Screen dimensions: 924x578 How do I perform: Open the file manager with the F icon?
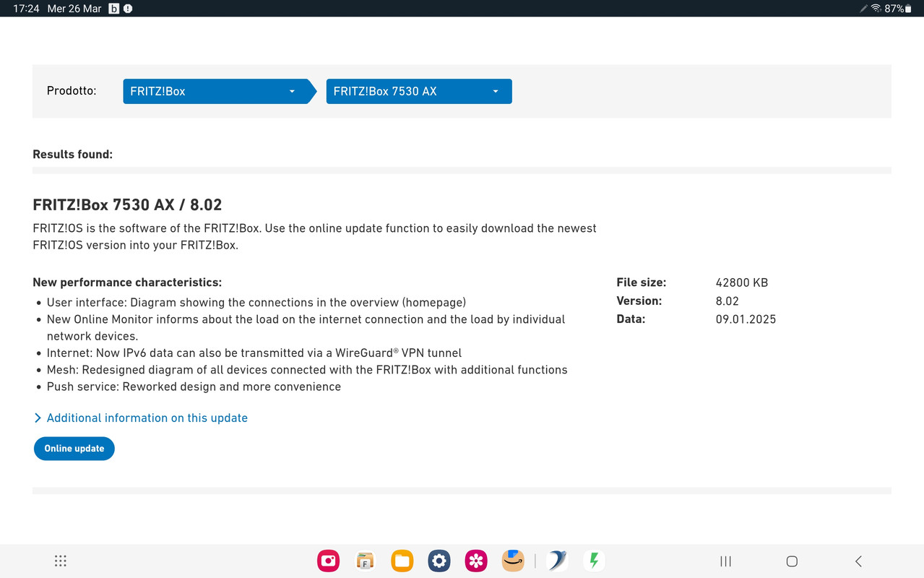(x=365, y=561)
